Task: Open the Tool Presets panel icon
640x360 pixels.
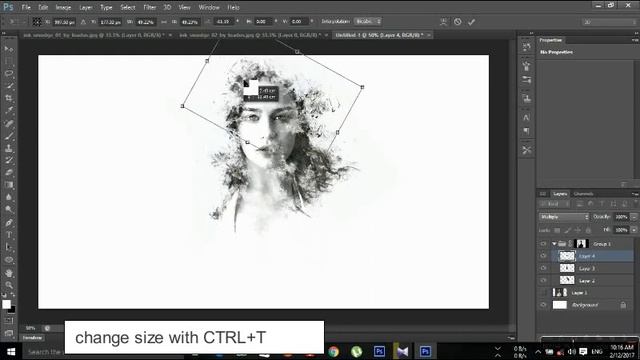Action: (x=526, y=150)
